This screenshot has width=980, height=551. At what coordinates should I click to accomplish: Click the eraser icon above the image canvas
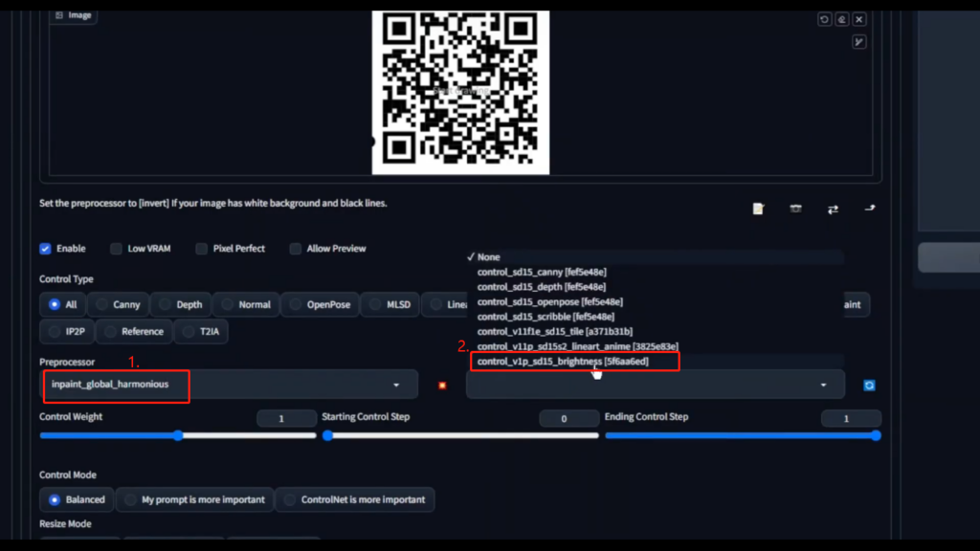pyautogui.click(x=842, y=19)
